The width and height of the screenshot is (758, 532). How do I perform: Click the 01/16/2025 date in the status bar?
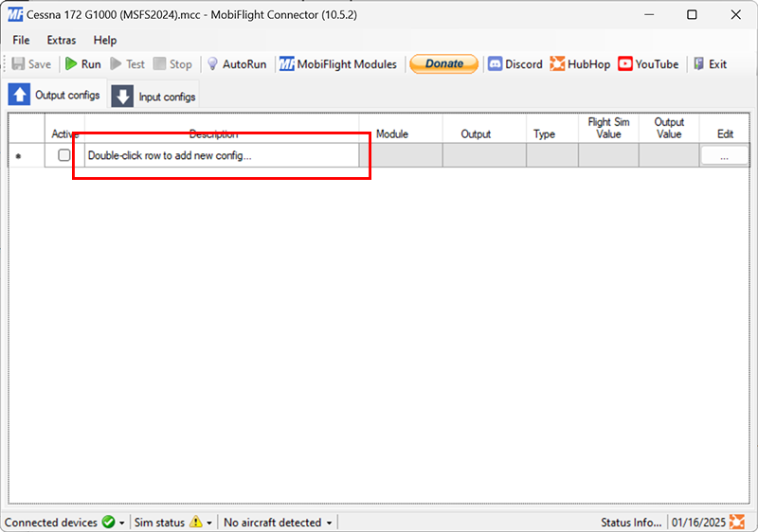point(698,523)
